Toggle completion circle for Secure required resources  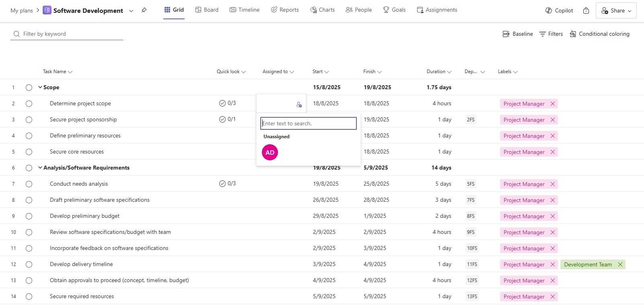(x=29, y=297)
